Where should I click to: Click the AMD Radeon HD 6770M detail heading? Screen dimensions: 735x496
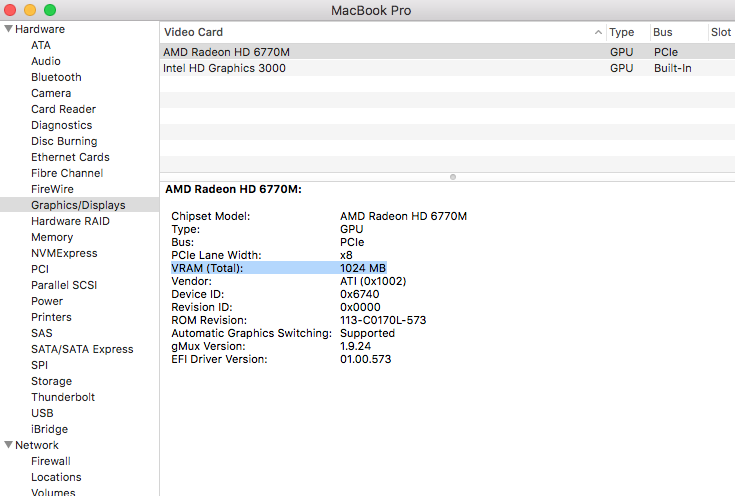pos(233,189)
